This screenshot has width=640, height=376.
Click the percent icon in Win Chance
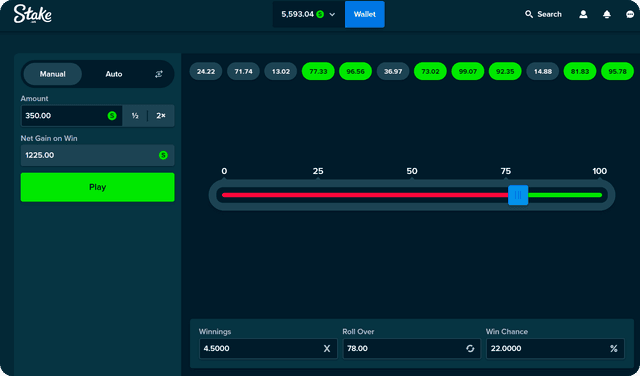613,349
